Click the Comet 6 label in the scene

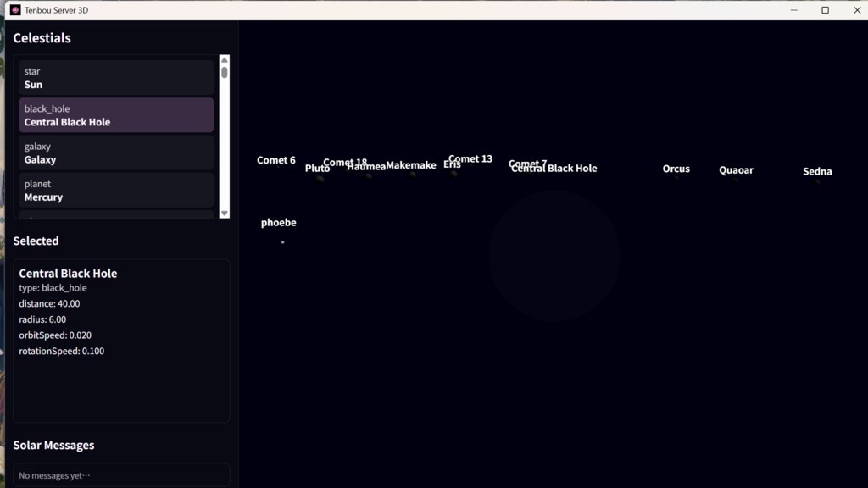(275, 159)
